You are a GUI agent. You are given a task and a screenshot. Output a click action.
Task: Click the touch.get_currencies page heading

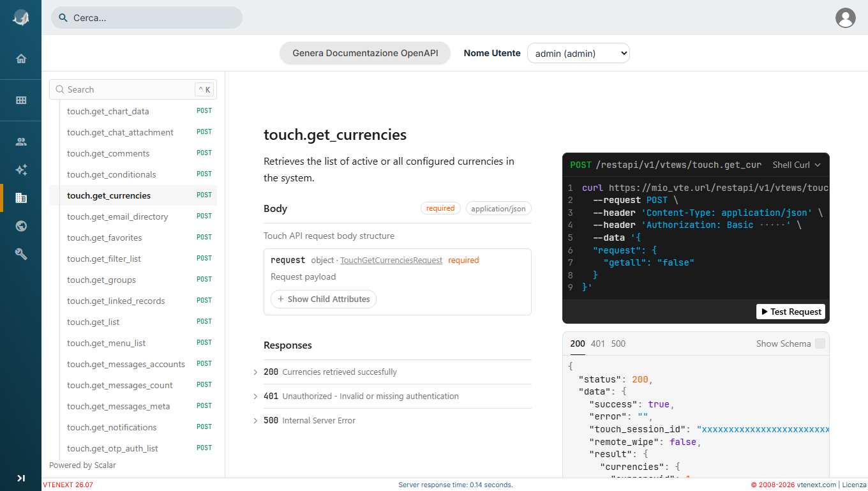[335, 135]
